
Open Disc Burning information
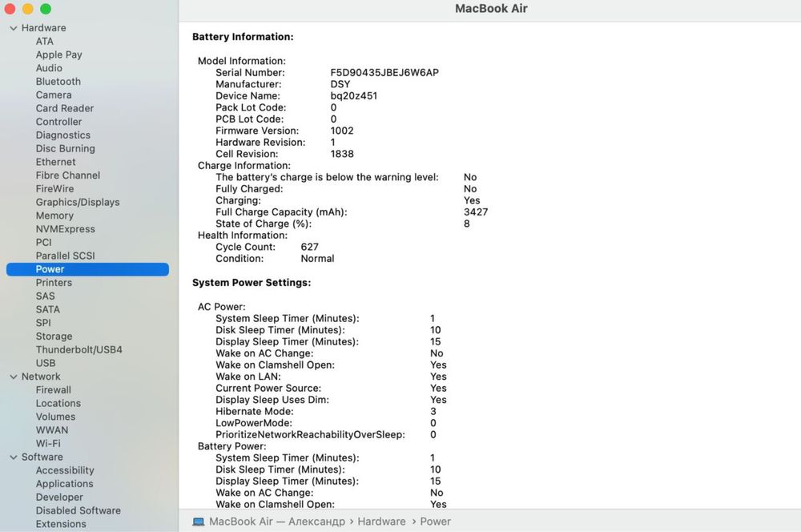(x=66, y=149)
